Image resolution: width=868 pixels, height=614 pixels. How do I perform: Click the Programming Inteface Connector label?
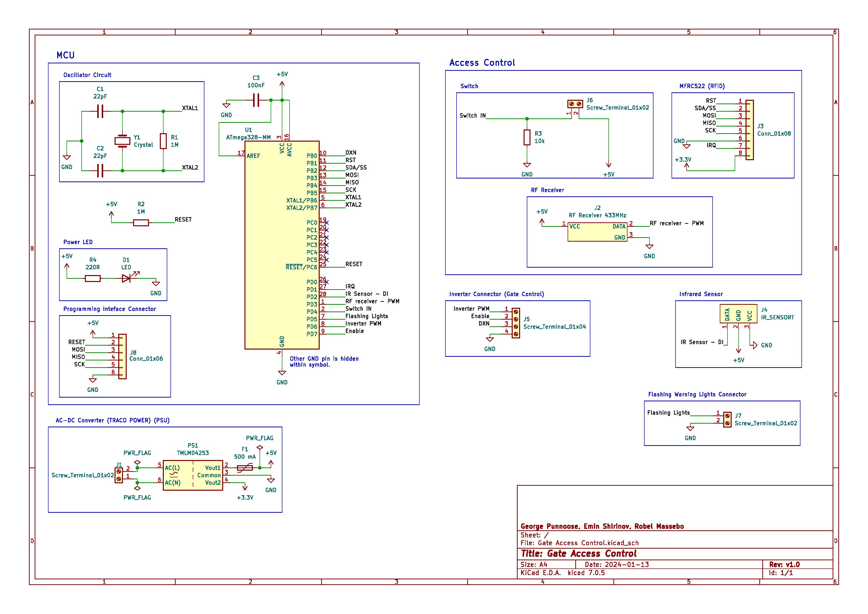(110, 309)
